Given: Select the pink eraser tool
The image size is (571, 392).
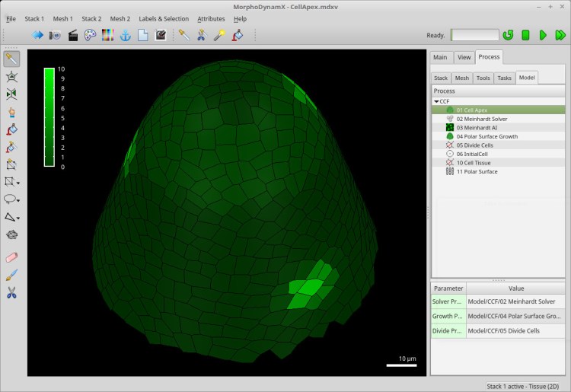Looking at the screenshot, I should click(x=11, y=257).
